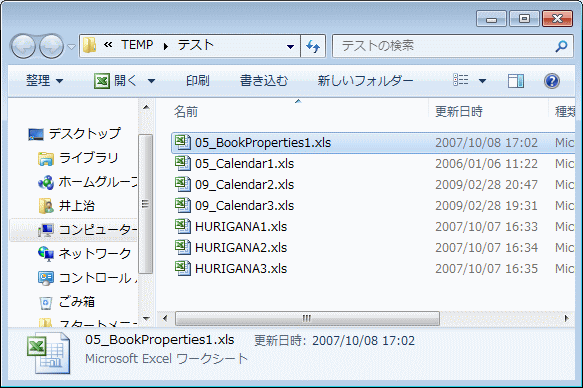Click the control panel icon in the navigation pane
This screenshot has height=388, width=583.
click(46, 278)
